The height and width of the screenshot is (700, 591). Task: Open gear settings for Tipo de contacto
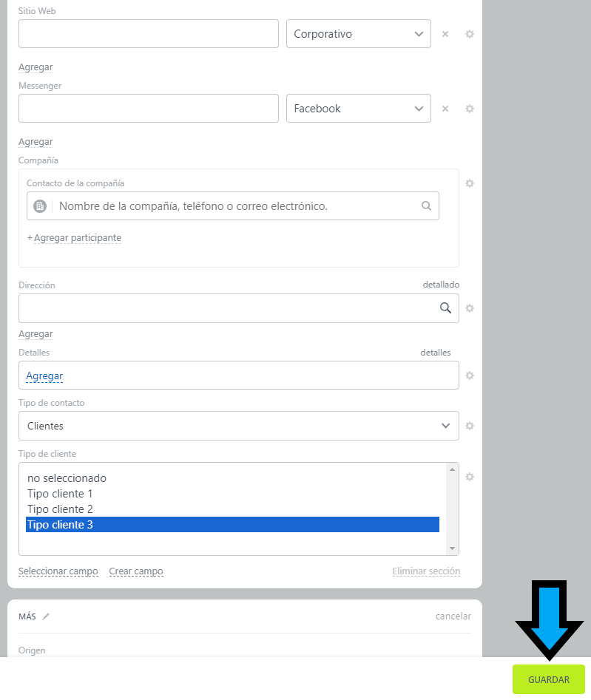[x=469, y=426]
